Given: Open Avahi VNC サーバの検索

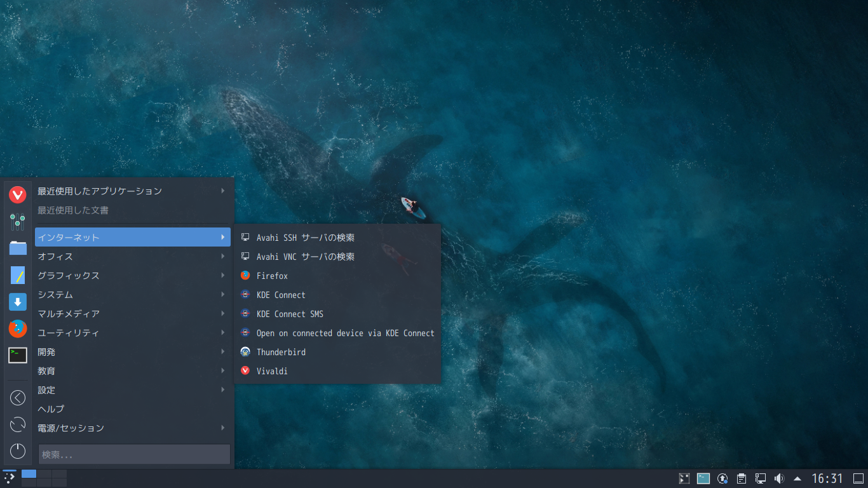Looking at the screenshot, I should point(337,257).
